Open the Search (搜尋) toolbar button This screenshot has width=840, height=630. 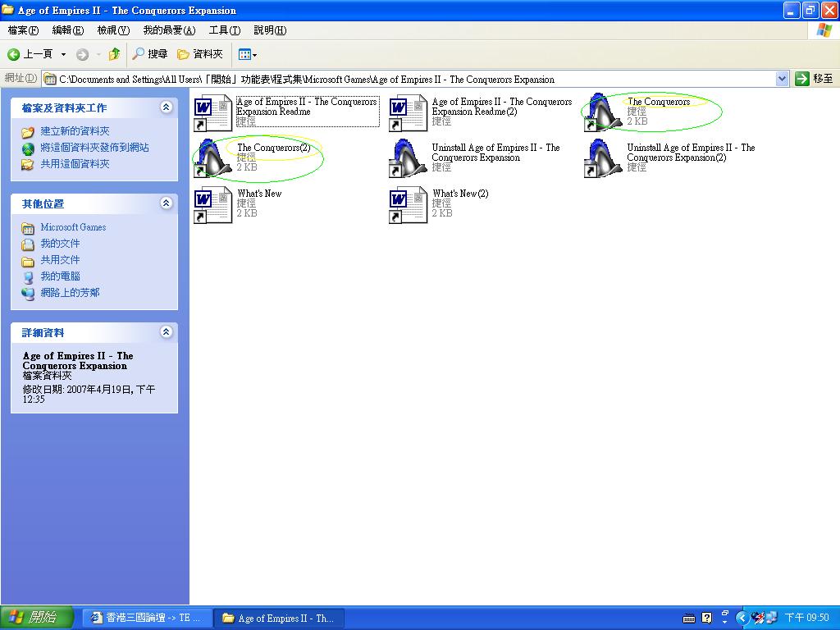[x=150, y=54]
